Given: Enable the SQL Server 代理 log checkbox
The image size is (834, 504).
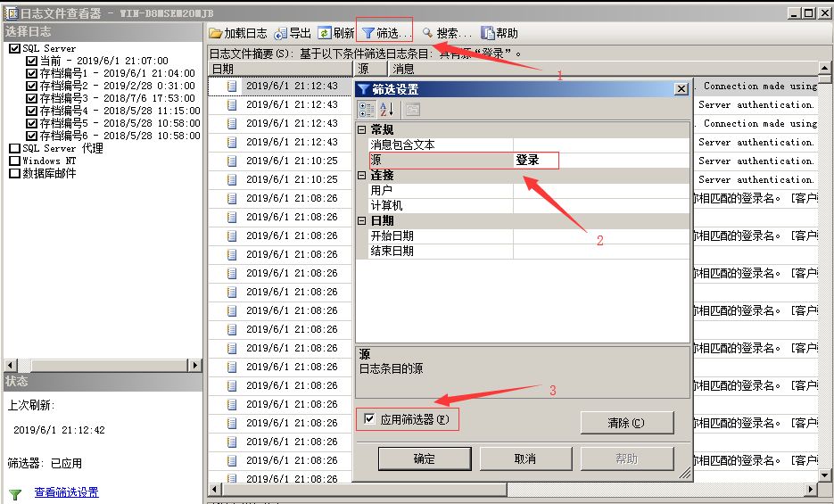Looking at the screenshot, I should click(x=15, y=148).
